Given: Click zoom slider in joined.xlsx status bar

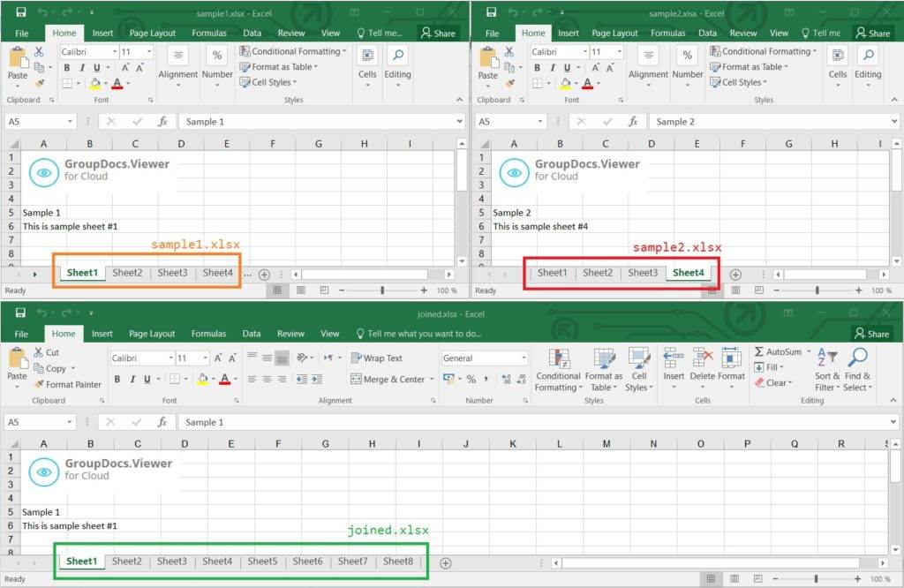Looking at the screenshot, I should pyautogui.click(x=816, y=579).
